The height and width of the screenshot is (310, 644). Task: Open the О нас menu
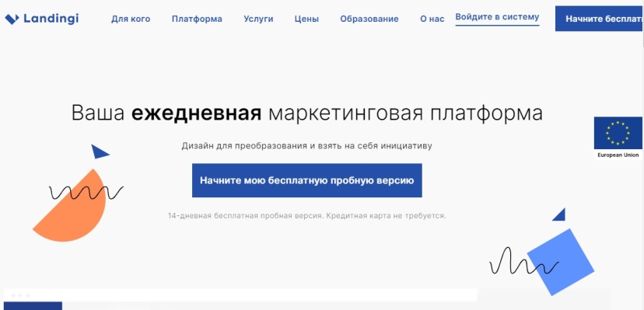click(432, 19)
